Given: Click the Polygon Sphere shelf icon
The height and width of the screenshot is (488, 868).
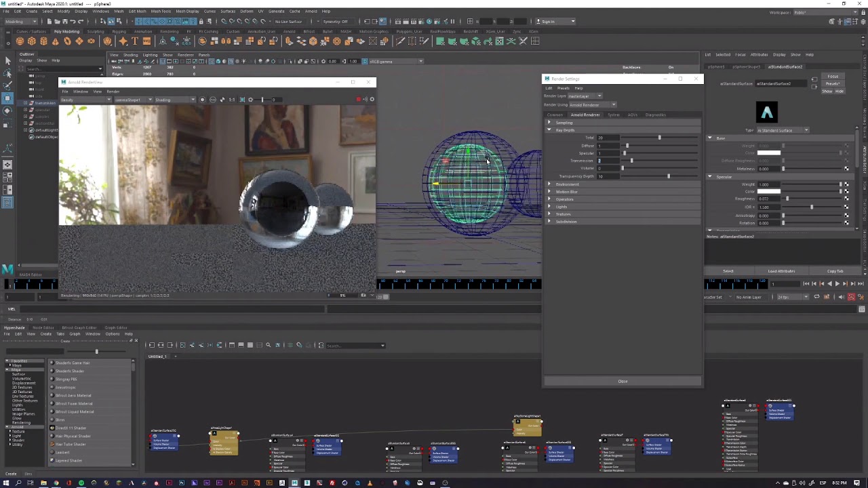Looking at the screenshot, I should (20, 41).
